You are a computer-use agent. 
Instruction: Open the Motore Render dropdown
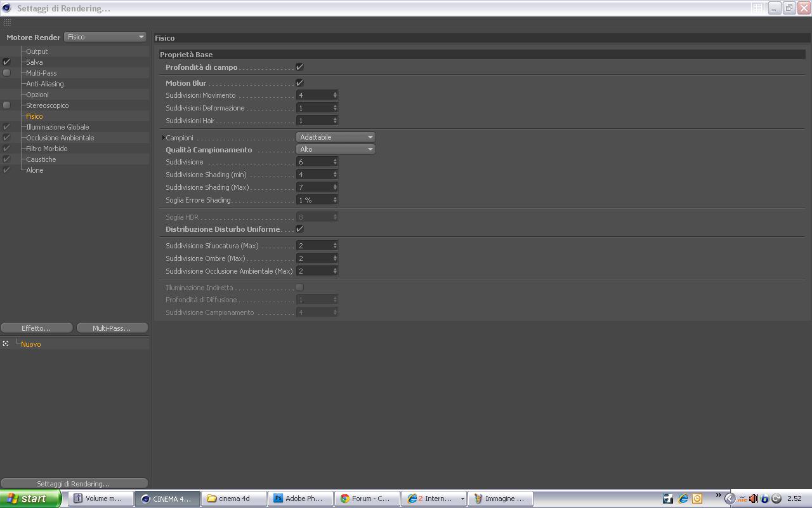(105, 37)
